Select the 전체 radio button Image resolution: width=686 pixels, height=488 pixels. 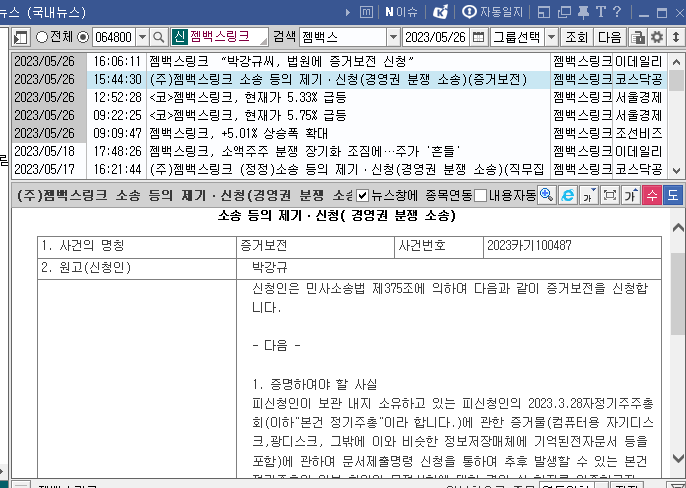[x=42, y=37]
